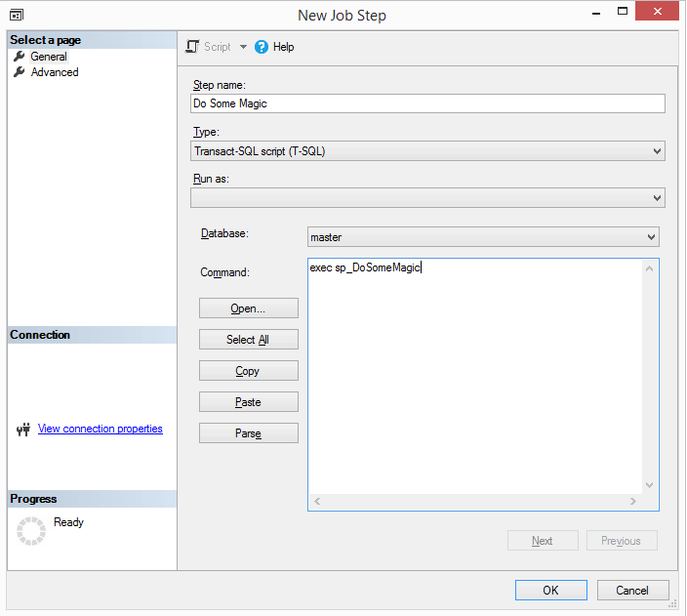Click the Script toolbar icon
The width and height of the screenshot is (687, 616).
click(x=192, y=47)
